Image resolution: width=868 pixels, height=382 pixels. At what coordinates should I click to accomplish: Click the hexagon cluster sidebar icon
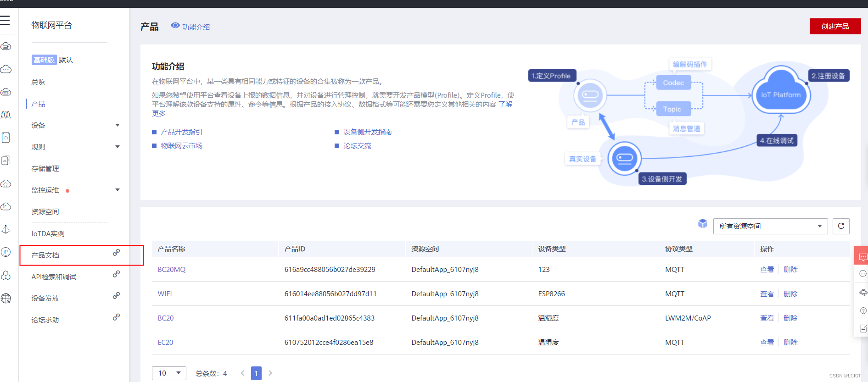click(6, 275)
